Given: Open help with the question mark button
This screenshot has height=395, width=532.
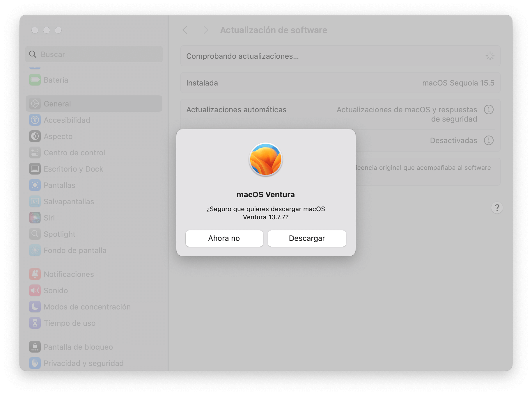Looking at the screenshot, I should [497, 208].
